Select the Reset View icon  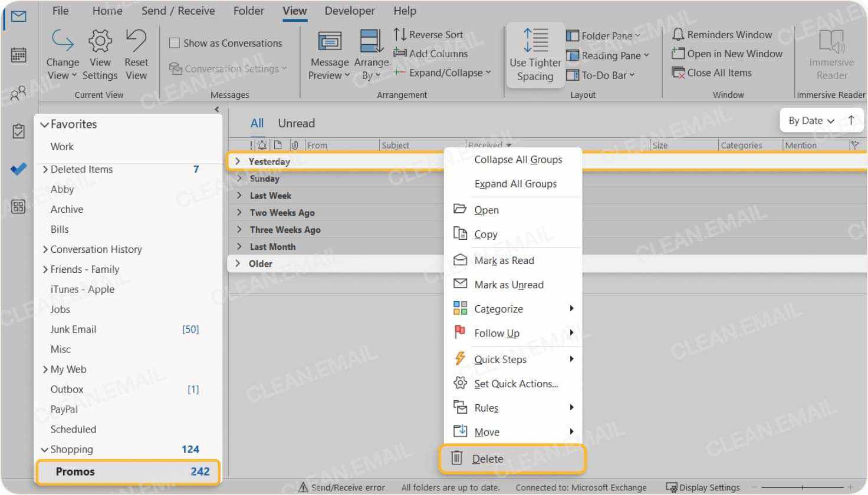coord(136,41)
